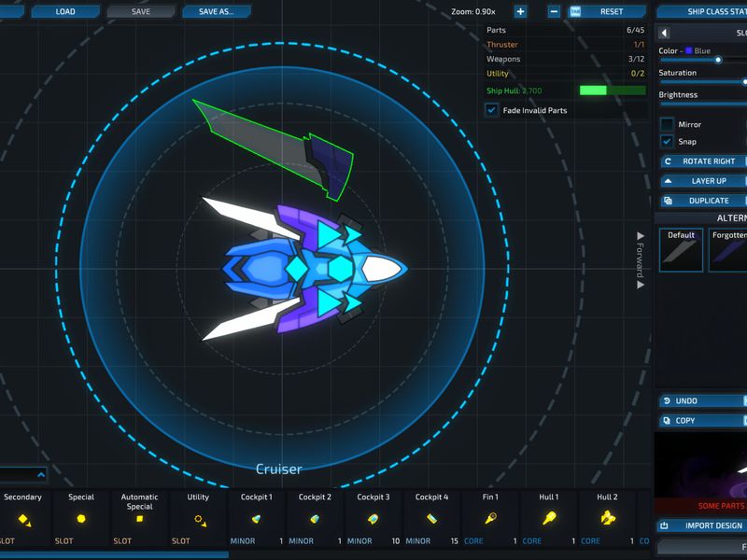This screenshot has width=747, height=560.
Task: Click the white cockpit on the ship nose
Action: click(x=381, y=269)
